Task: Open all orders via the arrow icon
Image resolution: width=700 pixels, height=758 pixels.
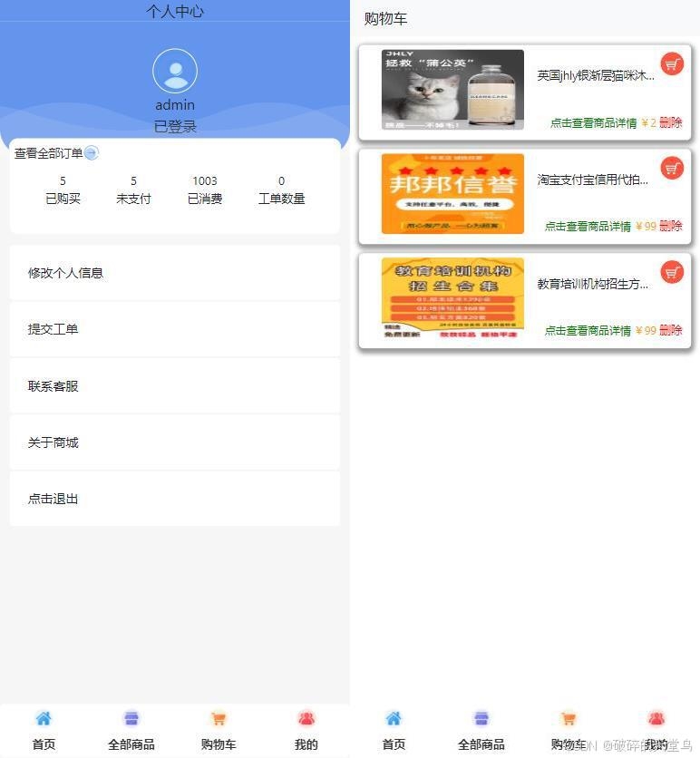Action: coord(92,153)
